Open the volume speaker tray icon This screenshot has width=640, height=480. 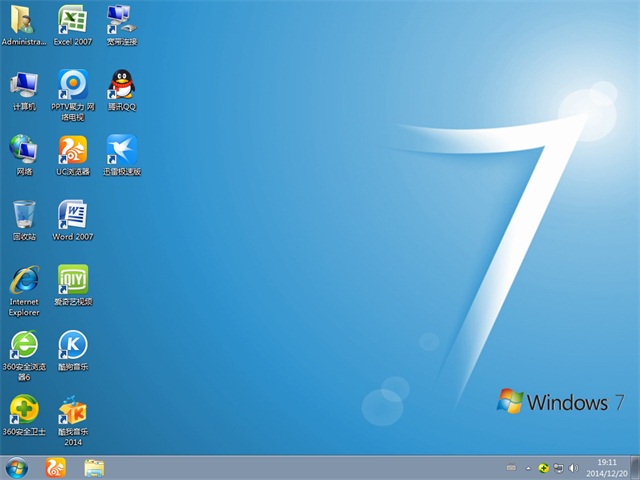573,468
